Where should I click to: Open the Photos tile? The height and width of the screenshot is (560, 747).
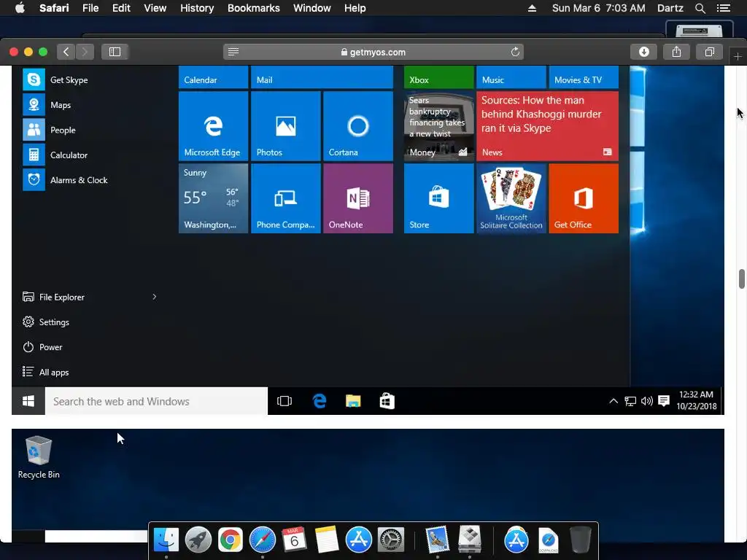pyautogui.click(x=285, y=126)
